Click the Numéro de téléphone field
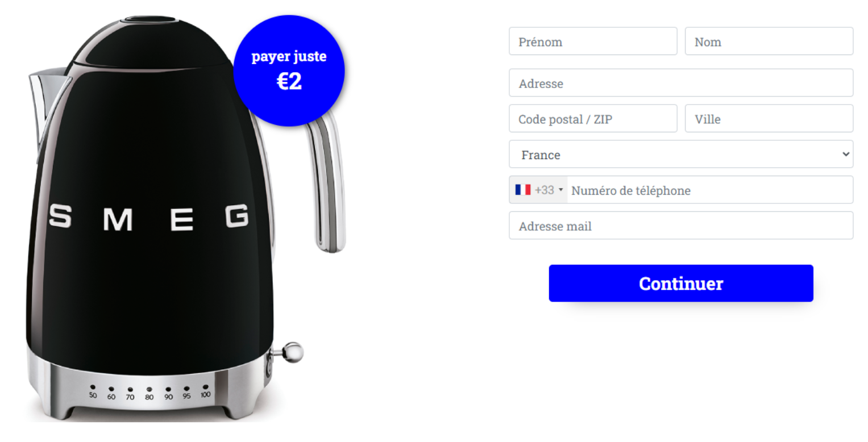 710,190
